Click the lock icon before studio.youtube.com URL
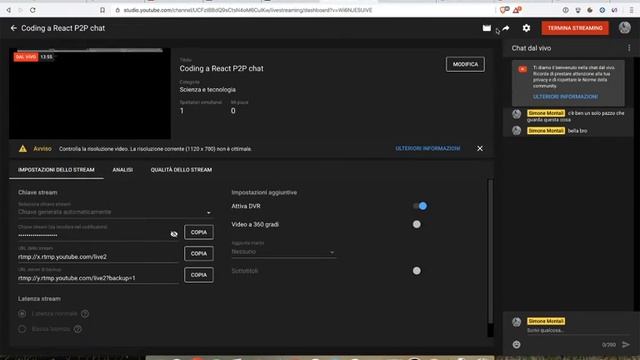 (118, 10)
